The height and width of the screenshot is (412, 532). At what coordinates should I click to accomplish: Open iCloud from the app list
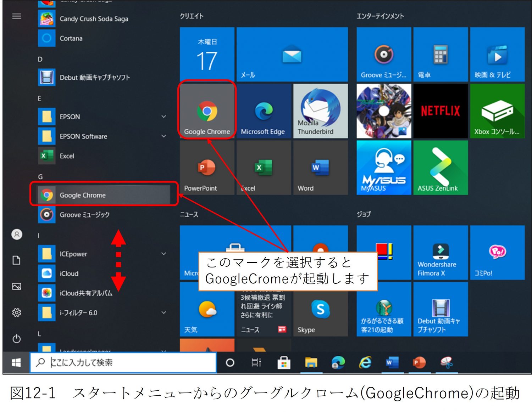click(104, 273)
